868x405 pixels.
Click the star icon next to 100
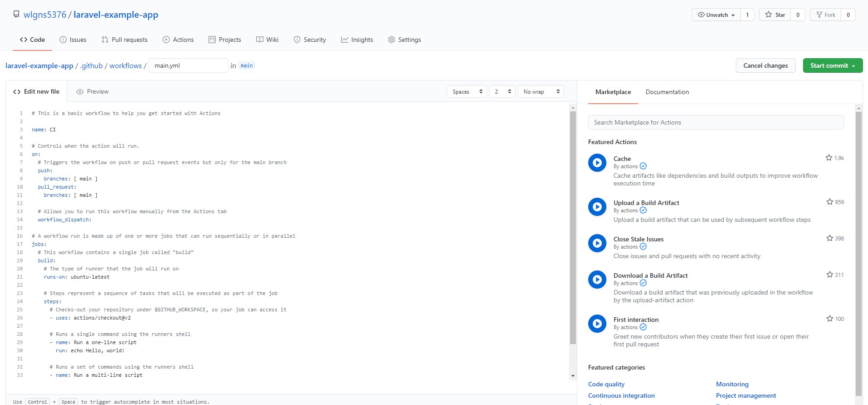click(830, 319)
